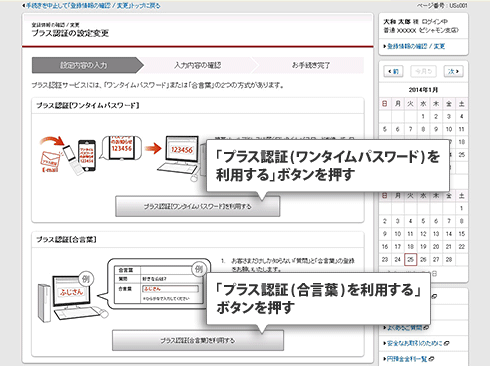Show the previous month with the 前 button
Image resolution: width=490 pixels, height=366 pixels.
pos(393,71)
